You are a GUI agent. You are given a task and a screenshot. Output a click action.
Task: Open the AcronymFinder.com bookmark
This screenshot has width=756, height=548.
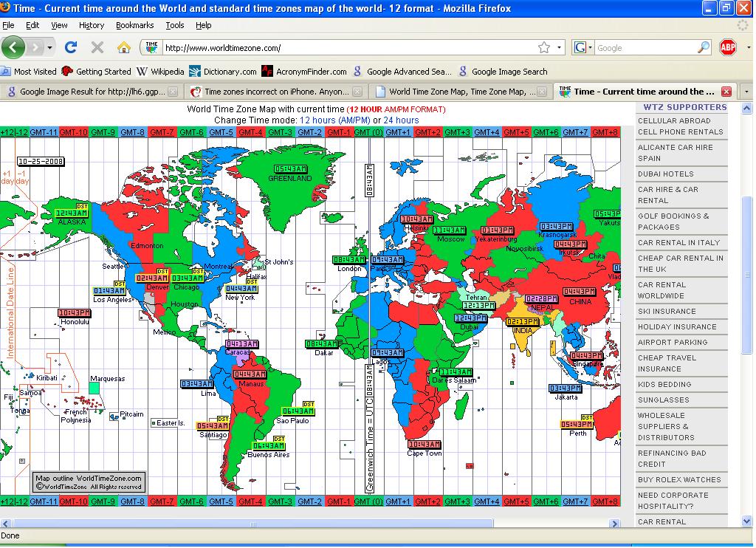point(304,72)
